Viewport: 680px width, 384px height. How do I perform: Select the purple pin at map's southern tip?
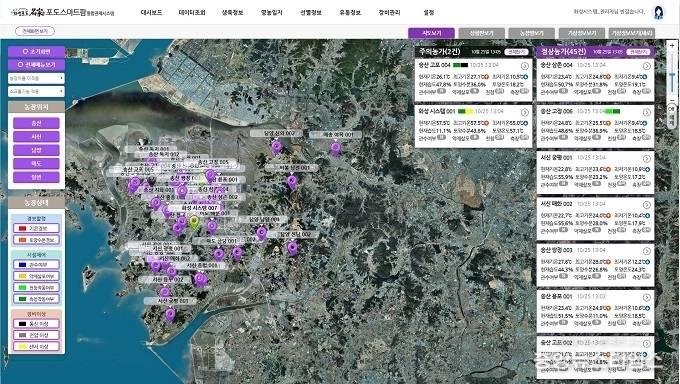pyautogui.click(x=170, y=315)
